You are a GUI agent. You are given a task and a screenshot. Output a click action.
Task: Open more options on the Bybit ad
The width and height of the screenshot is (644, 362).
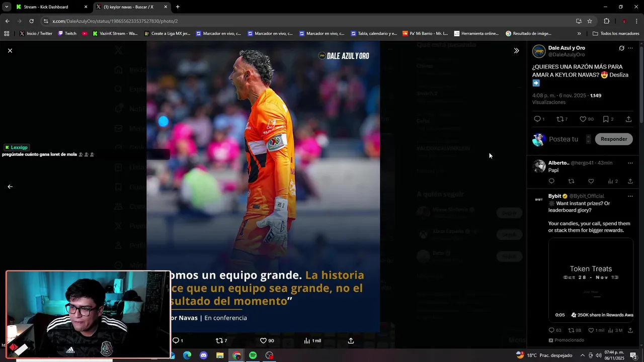(x=630, y=196)
